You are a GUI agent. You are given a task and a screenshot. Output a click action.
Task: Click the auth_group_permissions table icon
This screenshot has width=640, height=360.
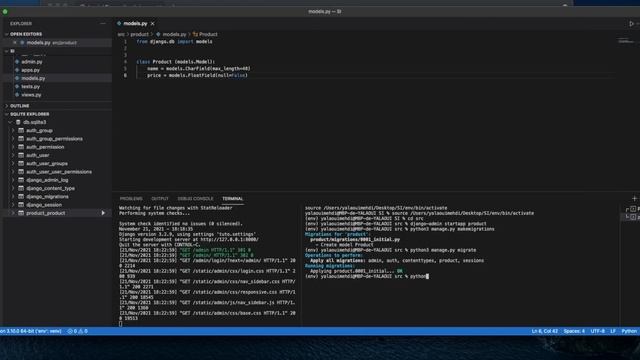[x=21, y=139]
